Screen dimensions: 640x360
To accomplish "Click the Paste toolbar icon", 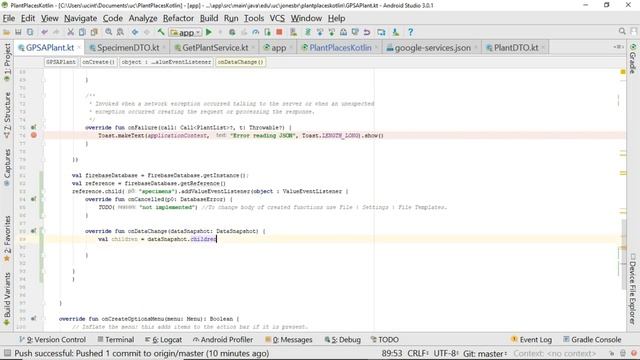I will click(94, 32).
